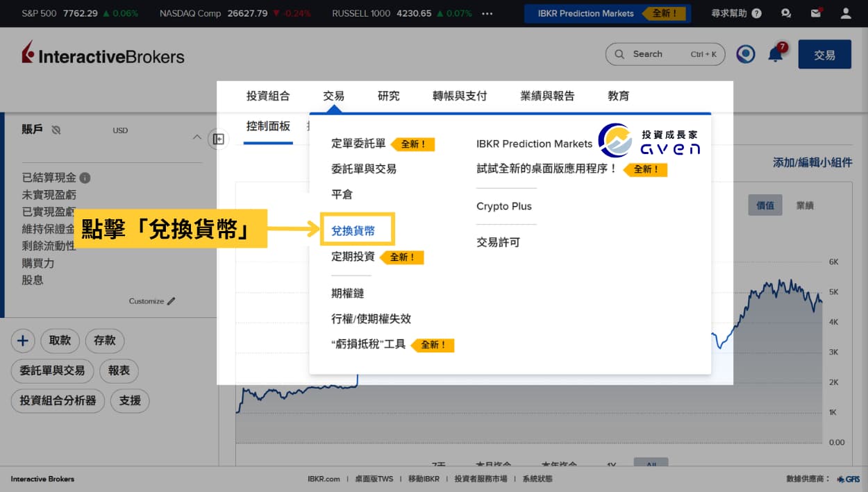Click the question mark help icon

coord(756,13)
